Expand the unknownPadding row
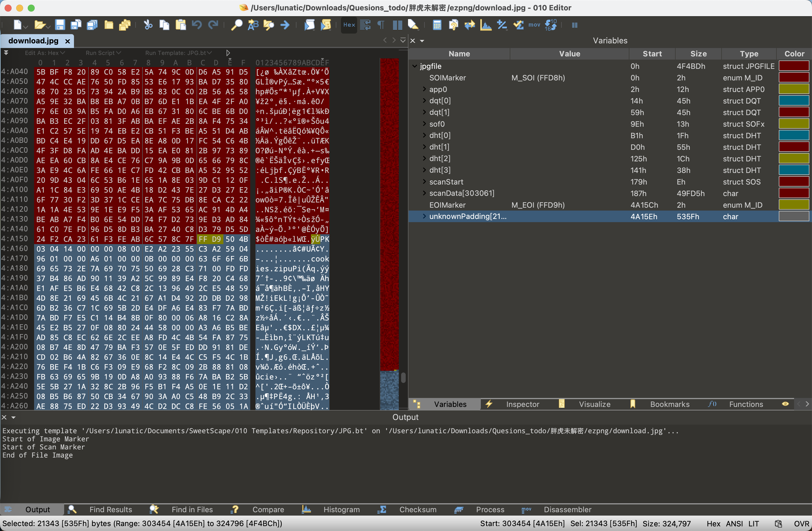Image resolution: width=812 pixels, height=531 pixels. pyautogui.click(x=424, y=216)
